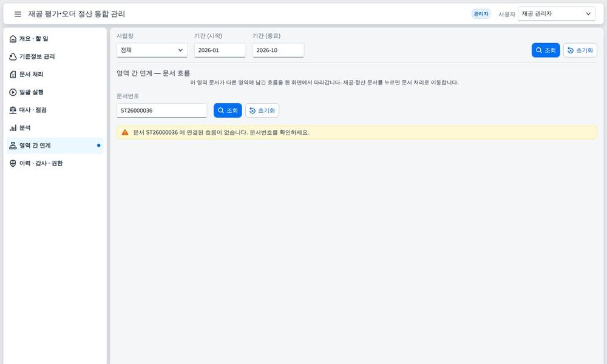Click the top filter bar 초기화 button
The width and height of the screenshot is (607, 364).
(580, 50)
